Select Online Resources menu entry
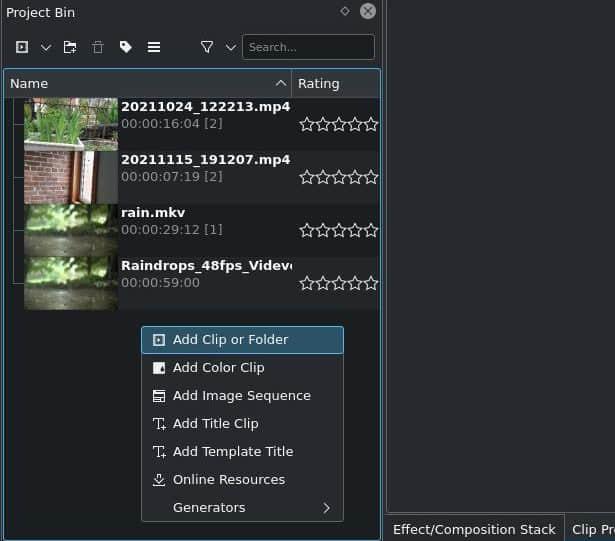The image size is (615, 541). point(229,480)
